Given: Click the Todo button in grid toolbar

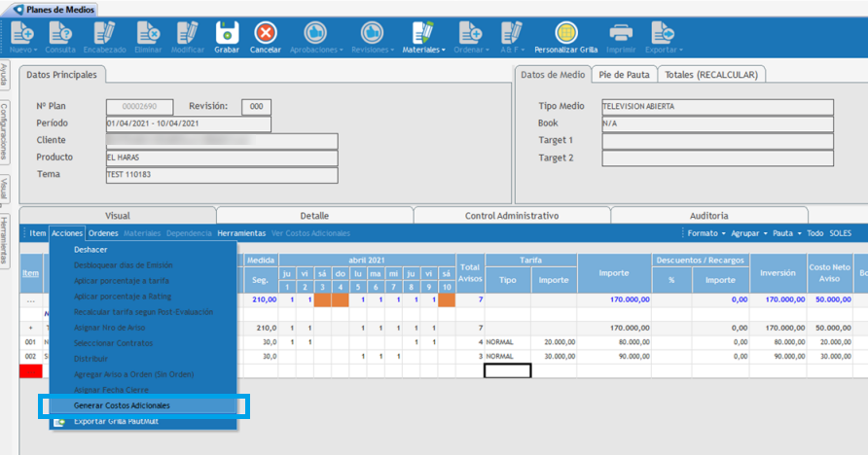Looking at the screenshot, I should pos(814,233).
